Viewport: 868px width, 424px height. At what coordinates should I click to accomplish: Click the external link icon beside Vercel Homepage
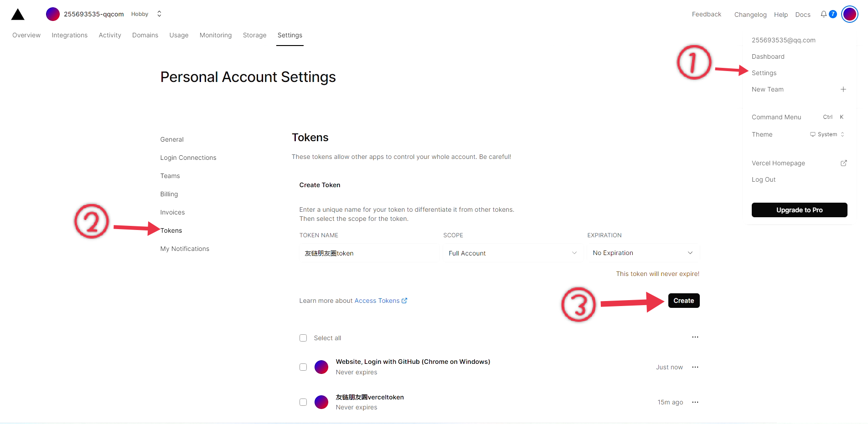point(843,163)
